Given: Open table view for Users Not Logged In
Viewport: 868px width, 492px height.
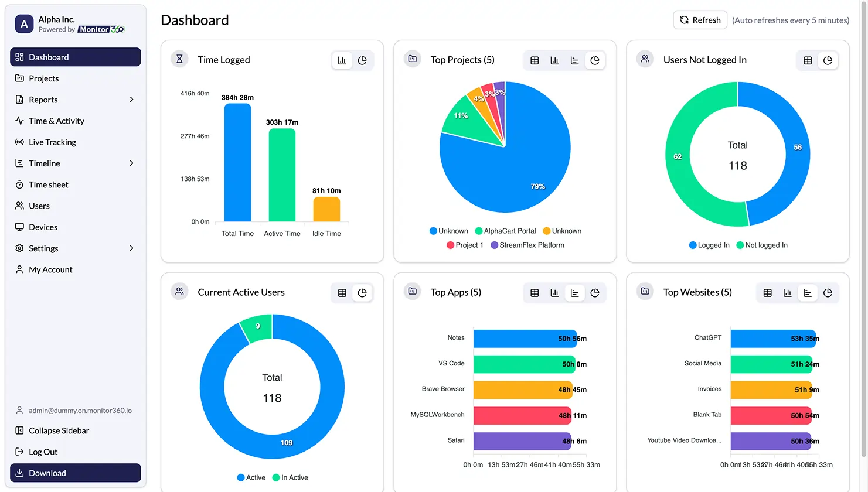Looking at the screenshot, I should (x=808, y=60).
